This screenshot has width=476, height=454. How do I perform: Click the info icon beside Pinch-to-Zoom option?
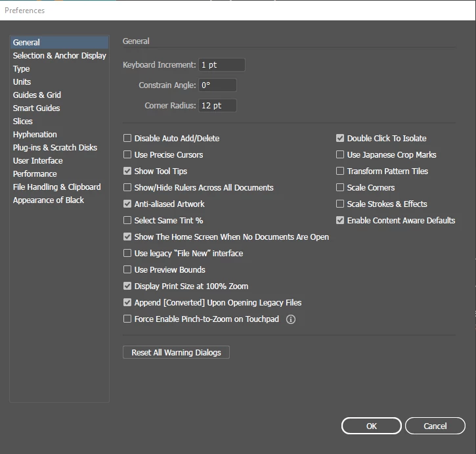(290, 319)
